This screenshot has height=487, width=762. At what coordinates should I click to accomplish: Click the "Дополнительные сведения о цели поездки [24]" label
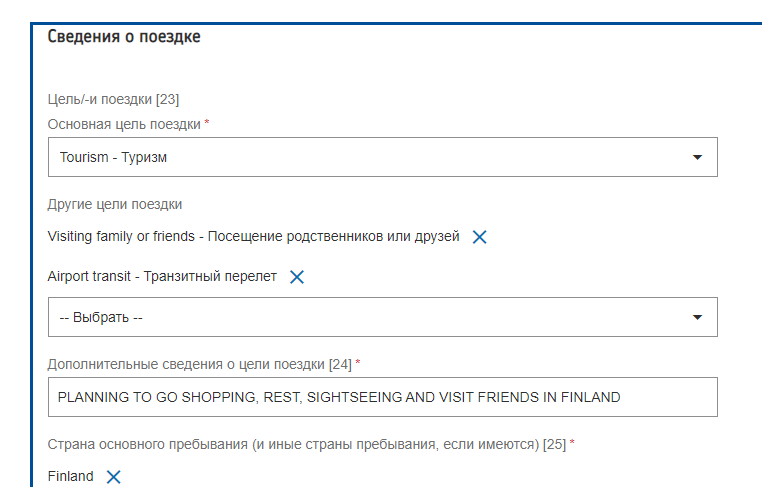tap(200, 363)
